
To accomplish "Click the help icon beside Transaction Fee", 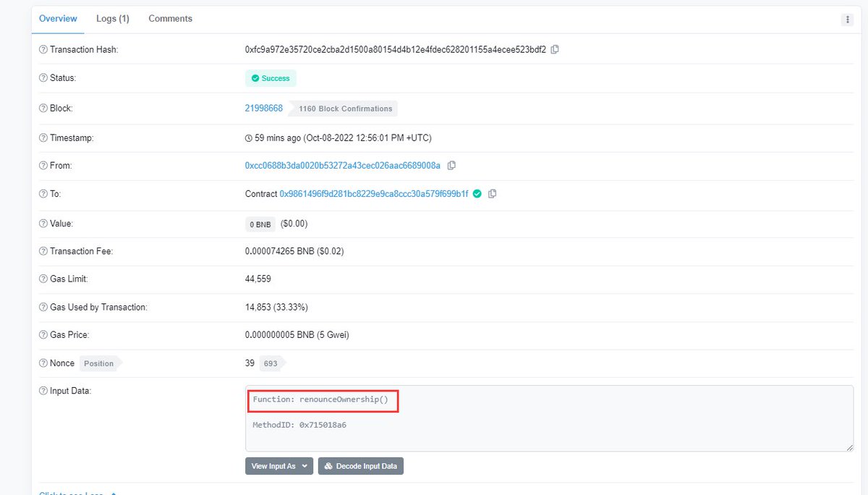I will 43,251.
